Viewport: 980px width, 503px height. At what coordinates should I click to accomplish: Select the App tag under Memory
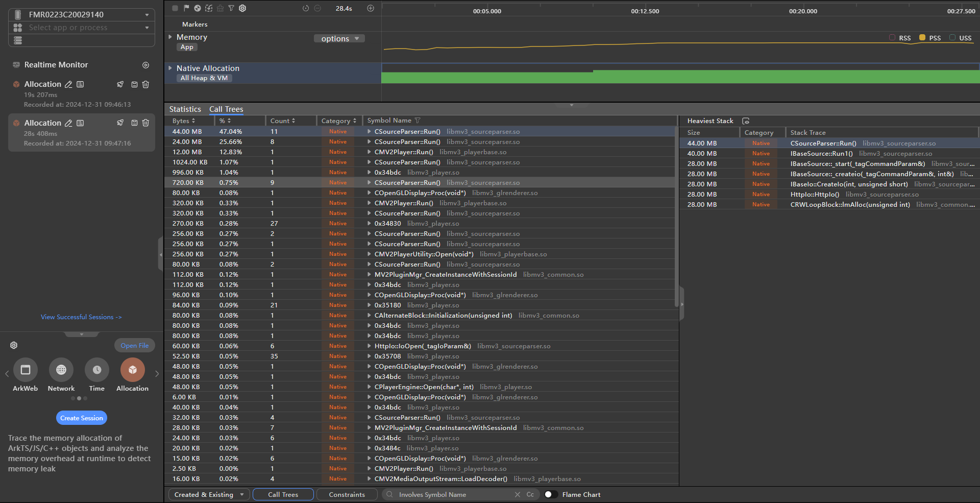pyautogui.click(x=187, y=47)
